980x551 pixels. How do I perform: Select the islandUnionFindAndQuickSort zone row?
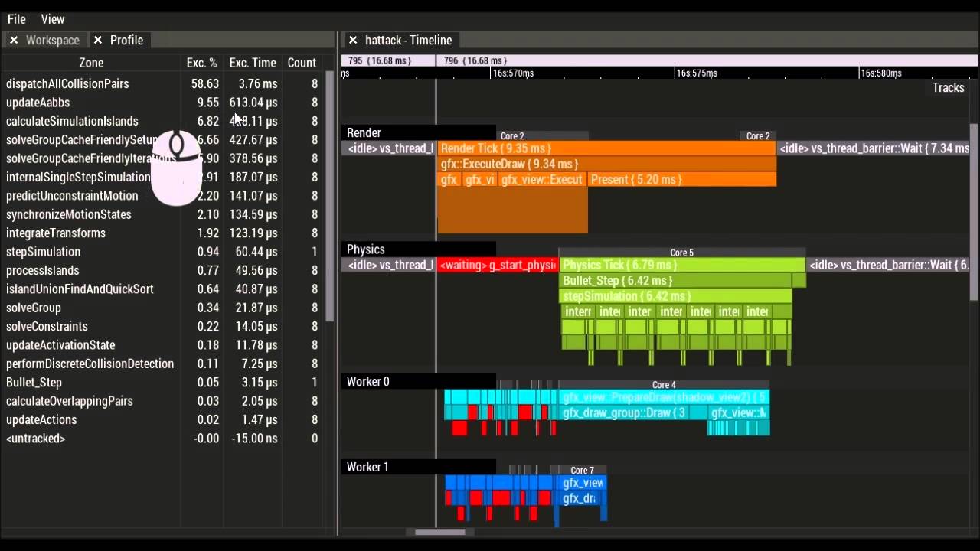[x=162, y=289]
